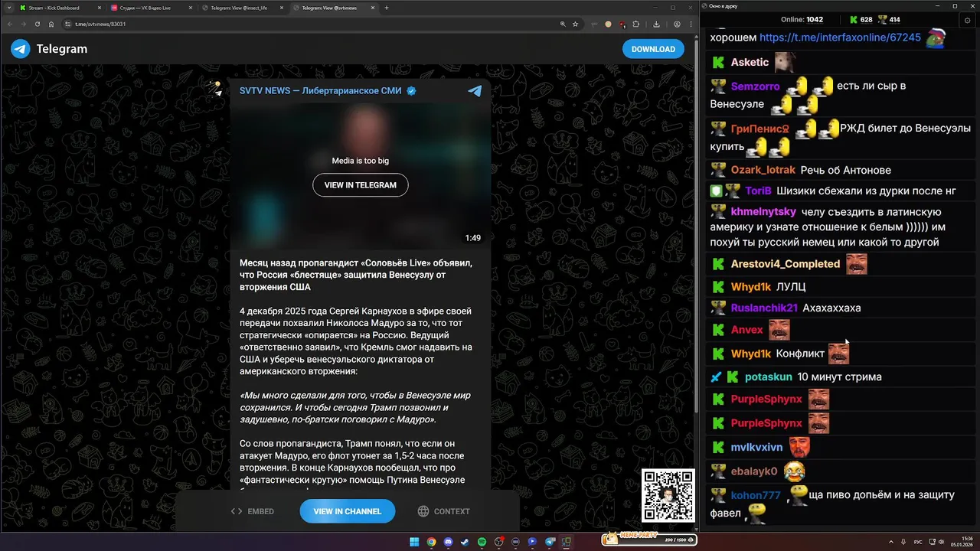Click username Arestovi4_Completed in the chat

(x=786, y=264)
